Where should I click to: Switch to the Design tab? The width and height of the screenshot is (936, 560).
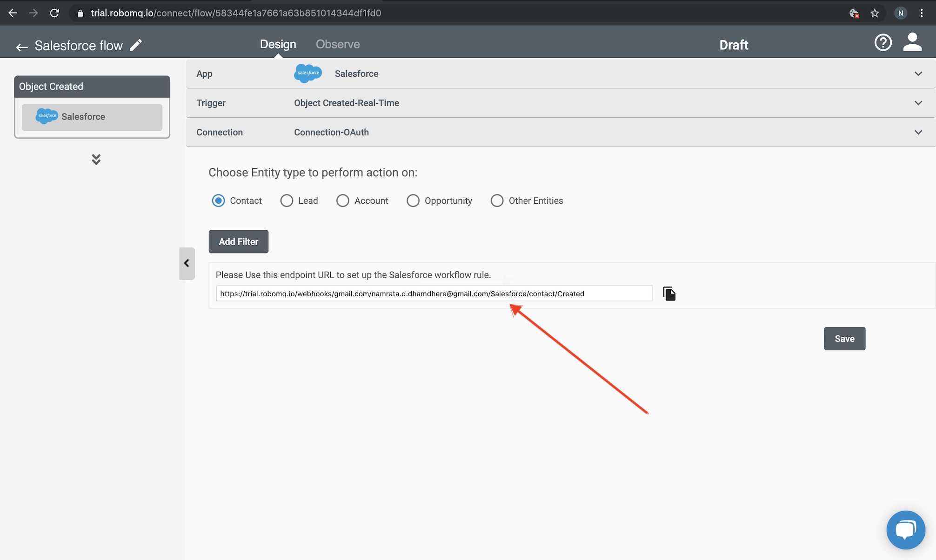coord(278,44)
